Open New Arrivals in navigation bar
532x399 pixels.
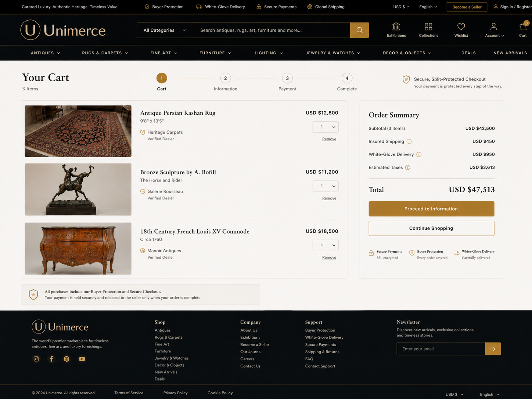pyautogui.click(x=510, y=53)
